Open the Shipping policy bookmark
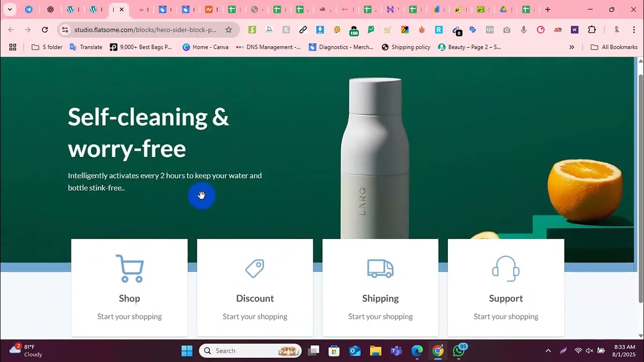Viewport: 644px width, 362px height. click(x=406, y=47)
